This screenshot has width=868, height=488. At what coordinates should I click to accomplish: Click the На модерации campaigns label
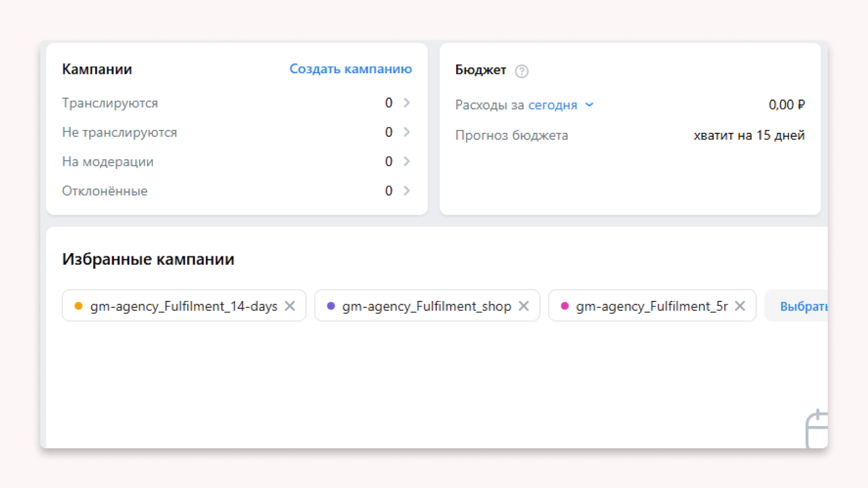point(108,162)
